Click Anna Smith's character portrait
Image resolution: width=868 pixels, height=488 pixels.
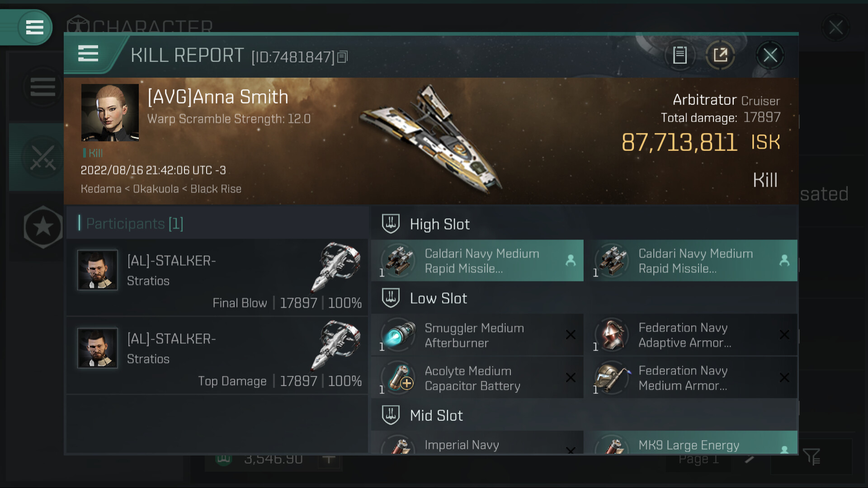110,113
